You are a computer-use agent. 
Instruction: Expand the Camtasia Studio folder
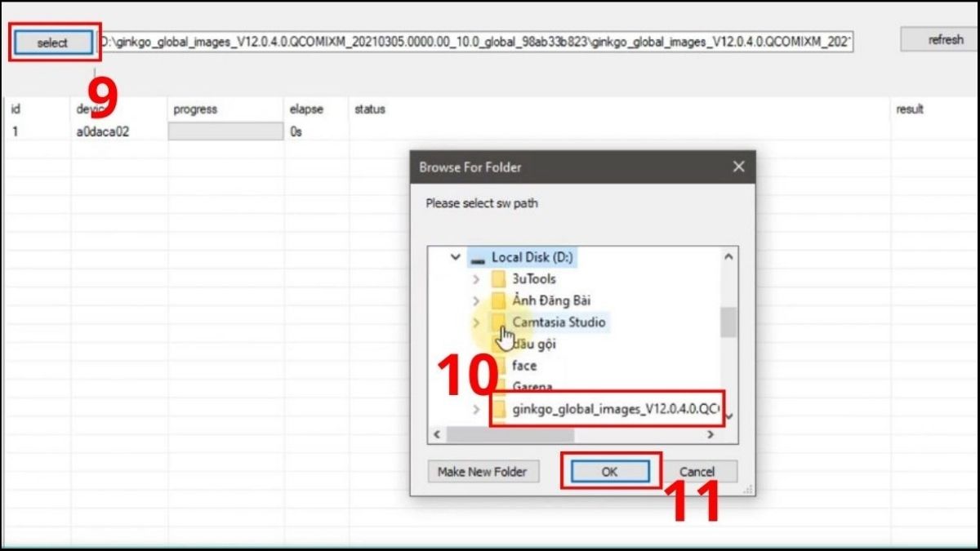point(476,322)
